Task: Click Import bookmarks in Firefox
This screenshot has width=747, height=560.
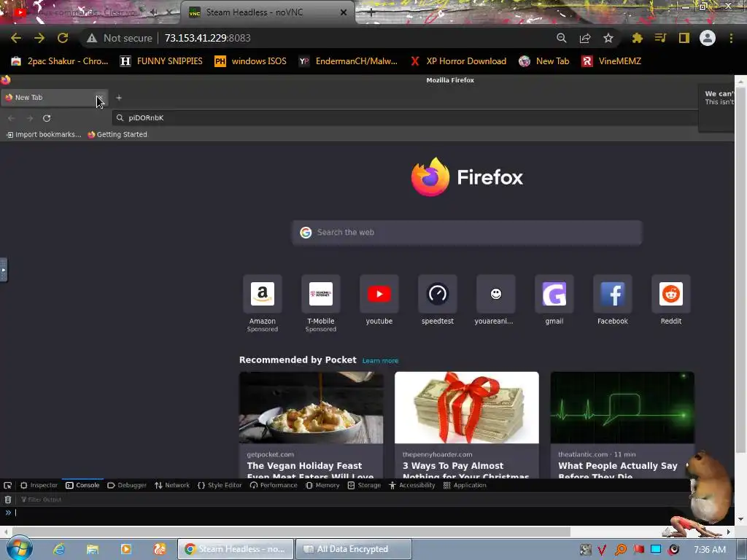Action: (x=43, y=135)
